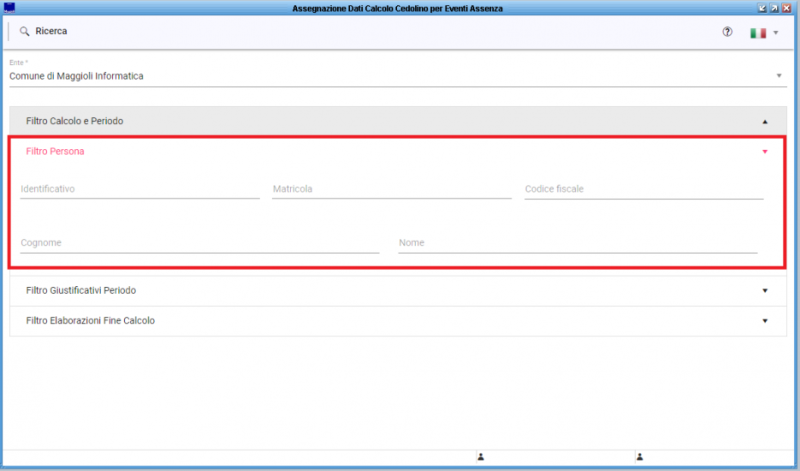Click the Ricerca label text

(51, 31)
